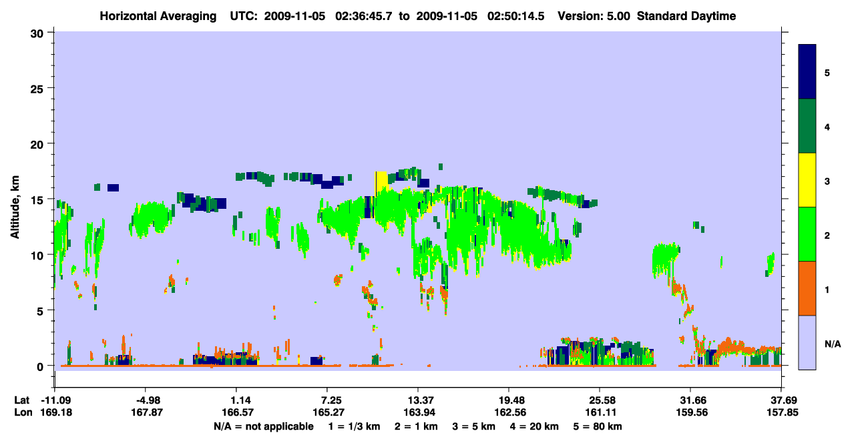Click the yellow level 3 colorbar segment
Image resolution: width=868 pixels, height=445 pixels.
click(x=807, y=180)
